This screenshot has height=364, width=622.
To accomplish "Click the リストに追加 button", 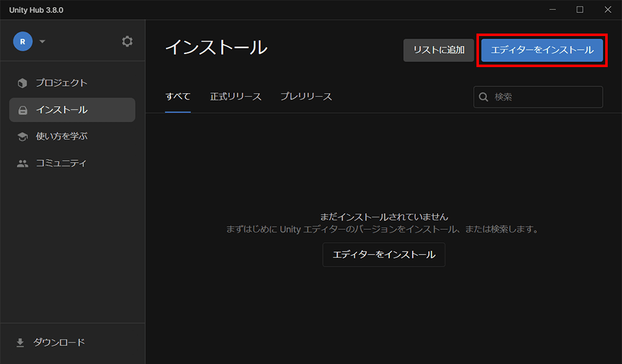I will click(x=439, y=50).
